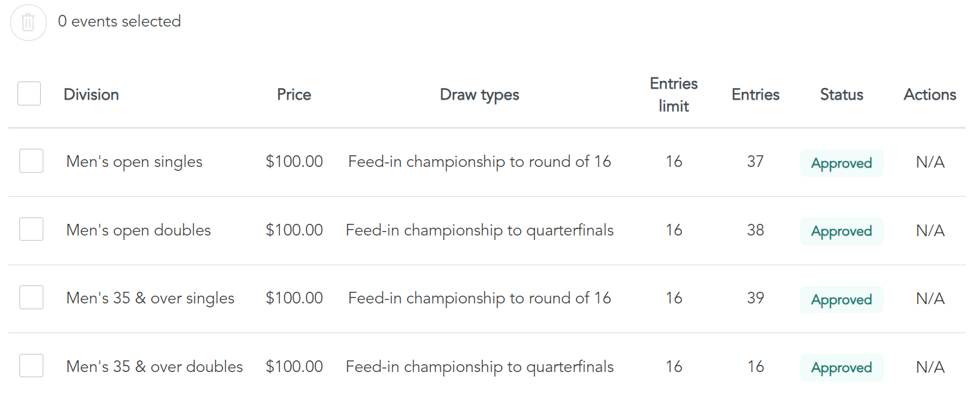
Task: Click the 0 events selected label
Action: coord(120,21)
